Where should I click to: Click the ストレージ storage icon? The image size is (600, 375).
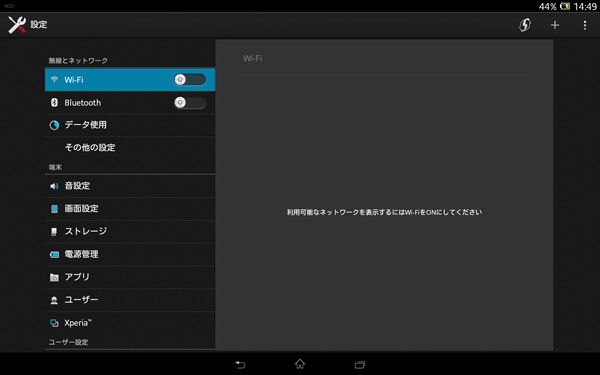pyautogui.click(x=54, y=232)
